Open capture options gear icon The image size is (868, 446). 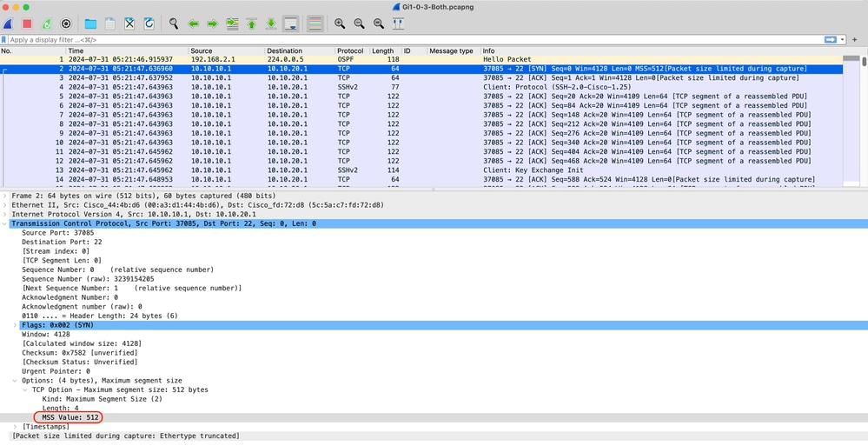66,23
